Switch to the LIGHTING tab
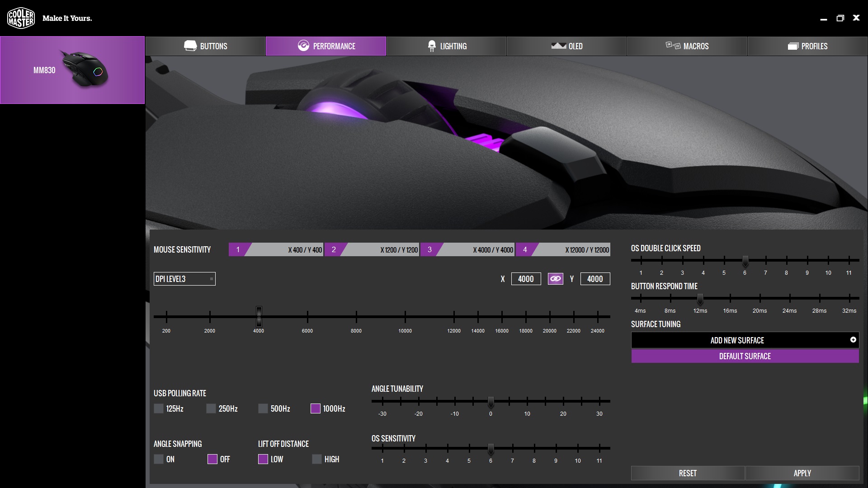Viewport: 868px width, 488px height. [446, 46]
